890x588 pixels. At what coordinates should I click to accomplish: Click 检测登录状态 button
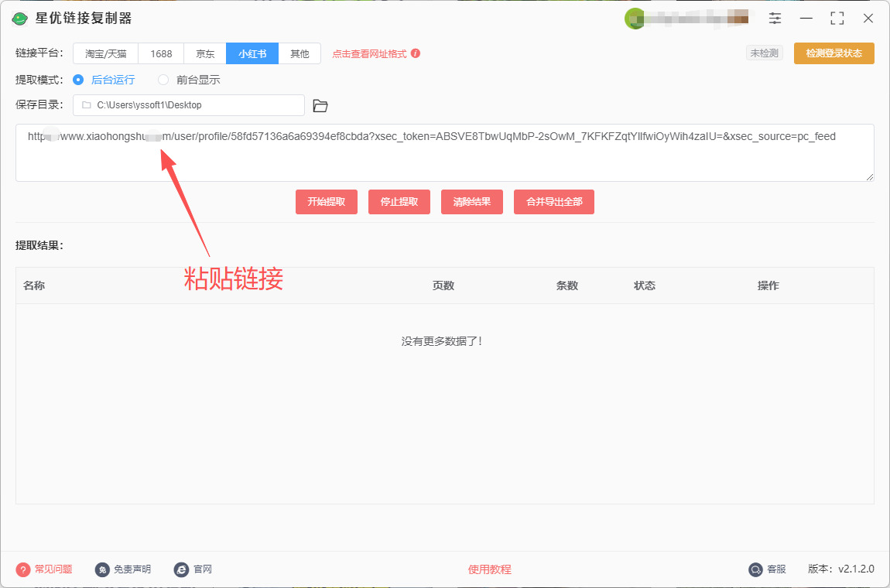(x=834, y=53)
